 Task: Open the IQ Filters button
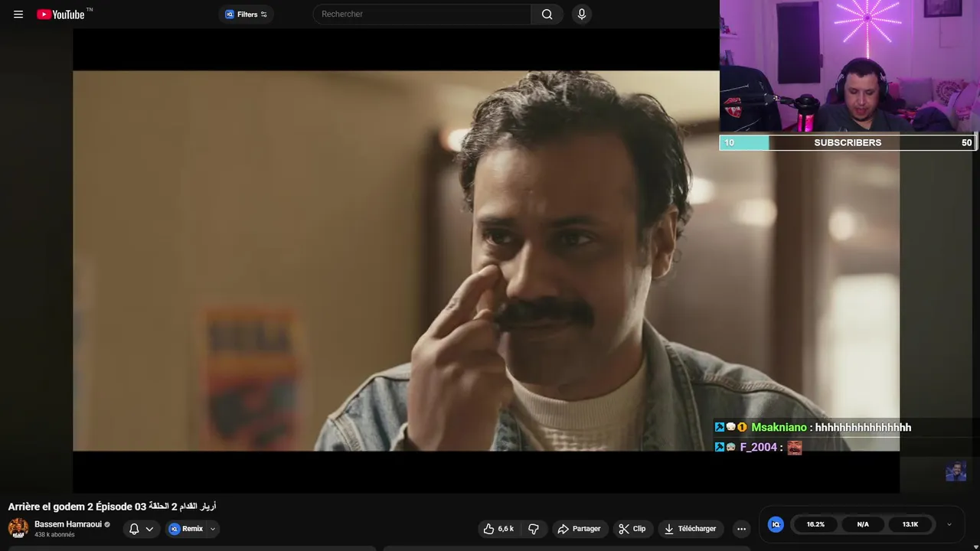tap(246, 14)
